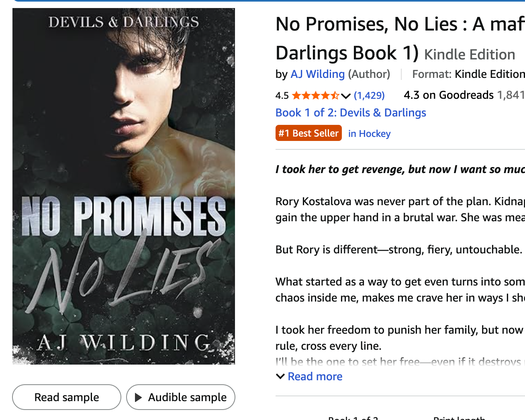This screenshot has height=420, width=525.
Task: Click the 4.3 on Goodreads rating
Action: coord(449,95)
